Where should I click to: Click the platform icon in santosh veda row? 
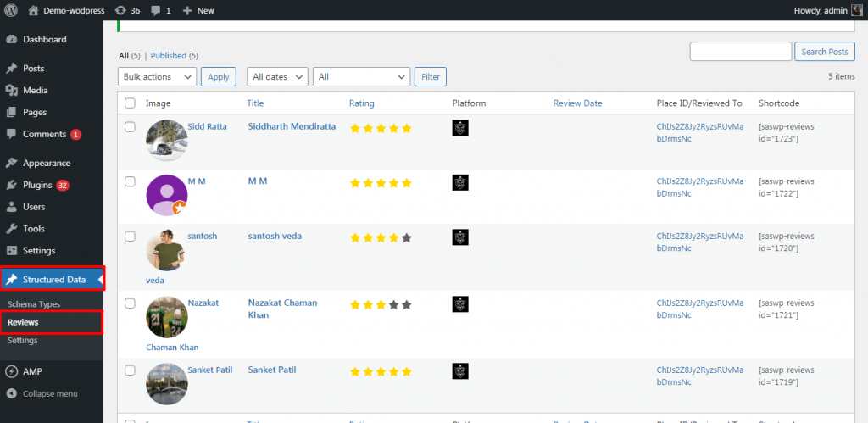[x=460, y=237]
